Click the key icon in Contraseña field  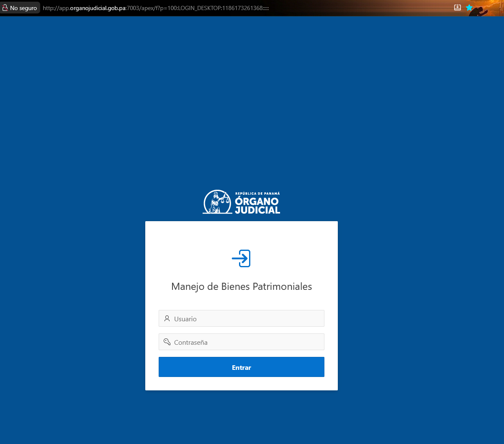[167, 342]
